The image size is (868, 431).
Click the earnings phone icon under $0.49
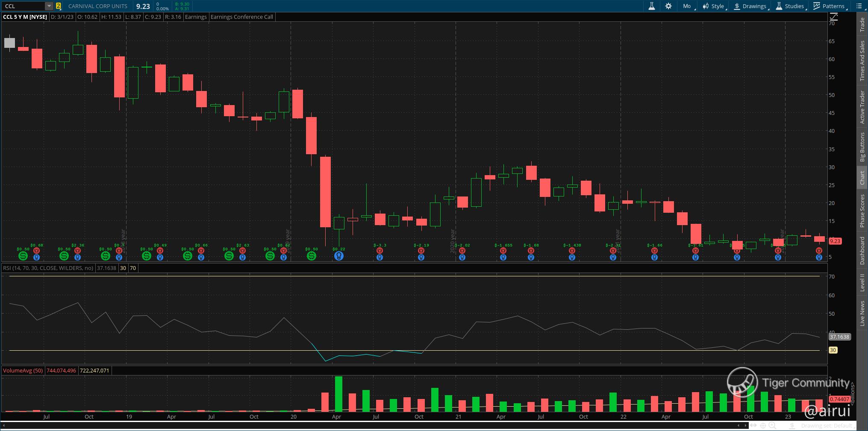tap(160, 251)
